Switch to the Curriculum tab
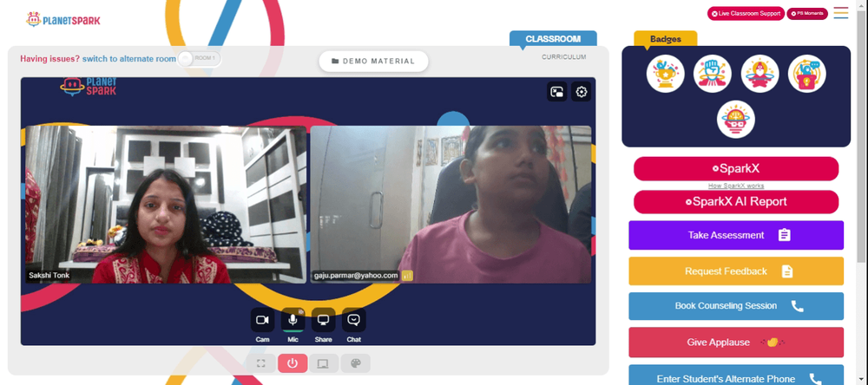This screenshot has width=868, height=385. tap(563, 57)
